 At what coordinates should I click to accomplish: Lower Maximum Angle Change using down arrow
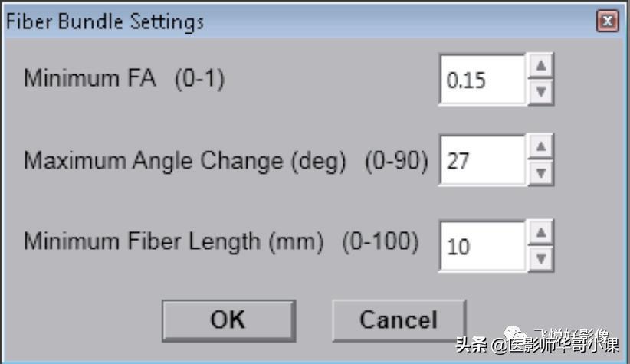(541, 173)
